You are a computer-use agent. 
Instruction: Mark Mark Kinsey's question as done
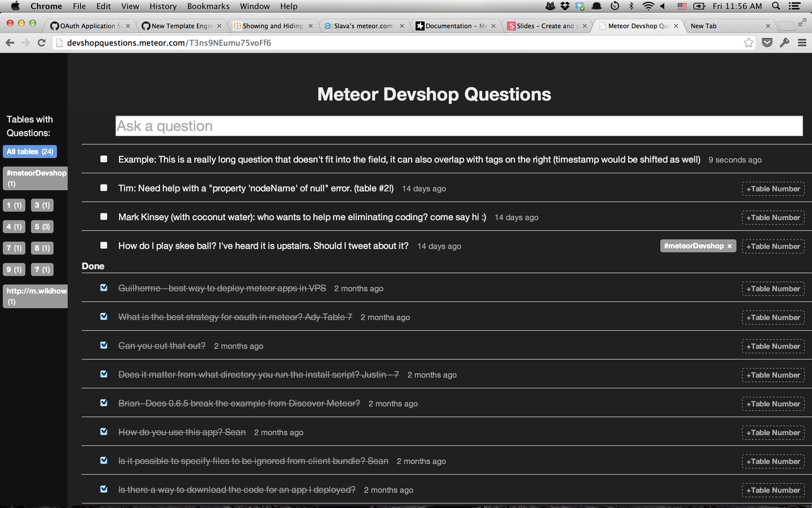pos(104,217)
